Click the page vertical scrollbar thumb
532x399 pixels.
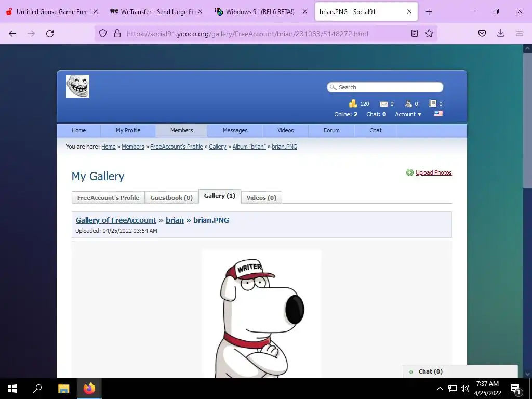pos(527,119)
